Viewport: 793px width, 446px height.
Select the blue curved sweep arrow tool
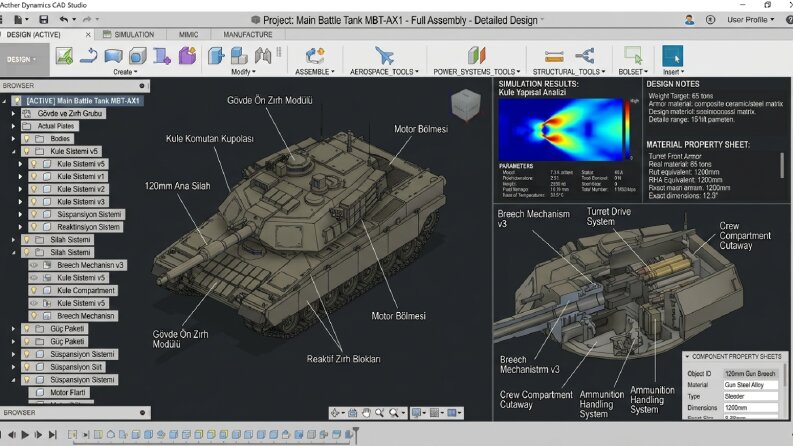89,56
